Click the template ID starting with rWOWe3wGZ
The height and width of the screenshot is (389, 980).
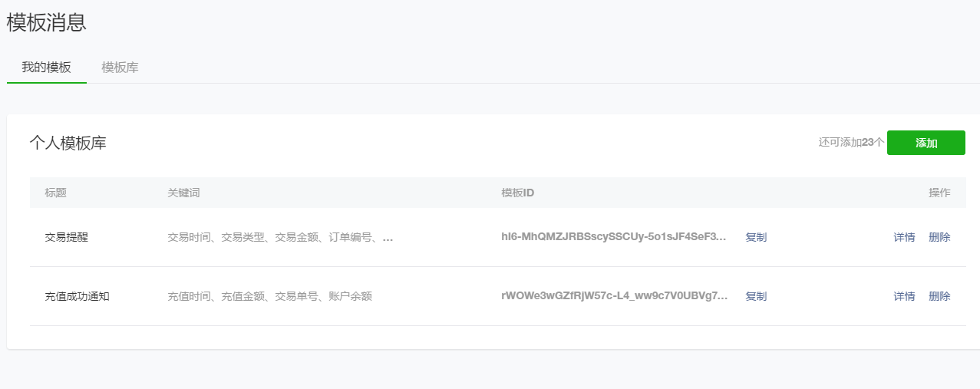click(614, 296)
